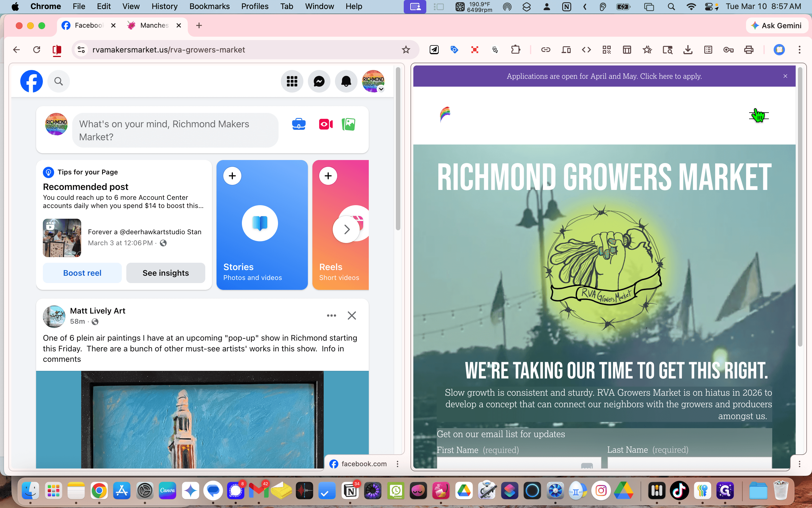812x508 pixels.
Task: Click Applications are open banner link
Action: (604, 76)
